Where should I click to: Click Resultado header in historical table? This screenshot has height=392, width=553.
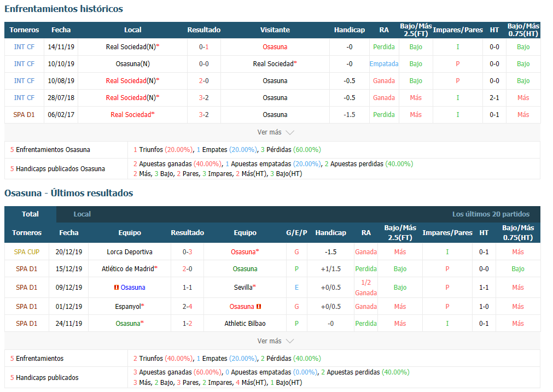click(x=204, y=30)
